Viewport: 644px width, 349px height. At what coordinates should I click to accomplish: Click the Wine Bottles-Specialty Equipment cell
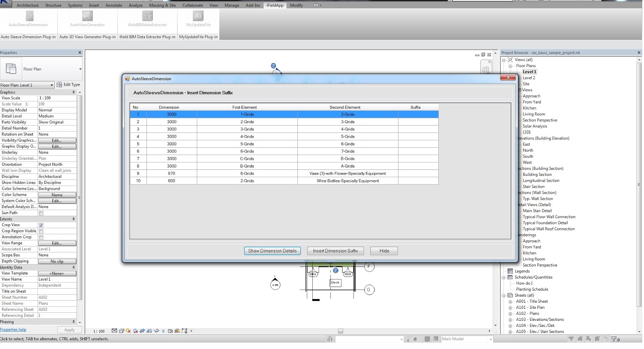click(x=348, y=181)
